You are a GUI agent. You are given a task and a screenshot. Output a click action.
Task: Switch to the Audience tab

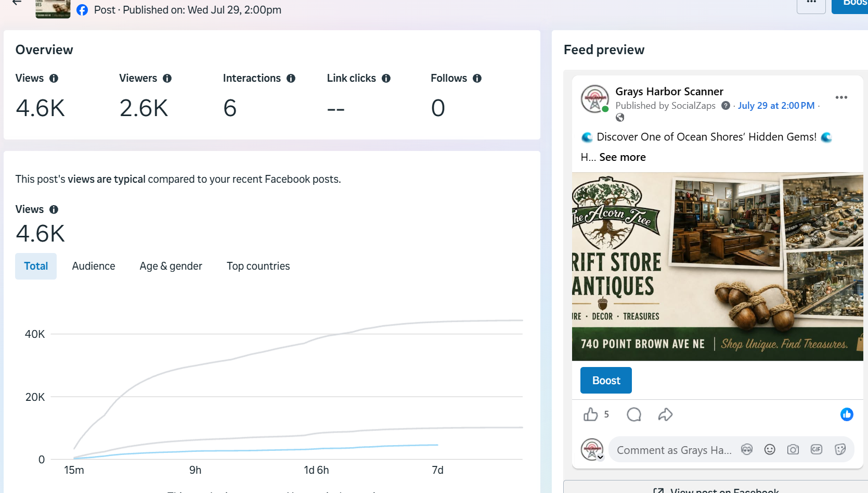94,266
